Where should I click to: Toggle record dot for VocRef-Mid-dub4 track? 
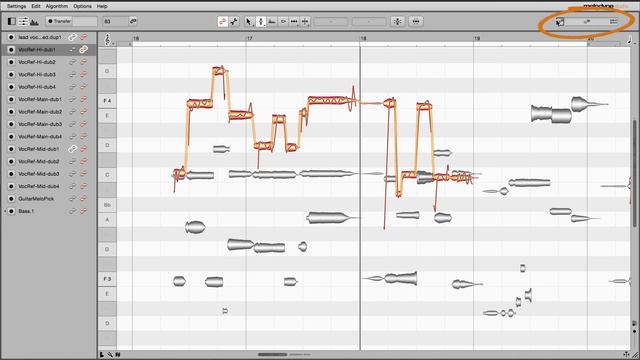pyautogui.click(x=11, y=186)
